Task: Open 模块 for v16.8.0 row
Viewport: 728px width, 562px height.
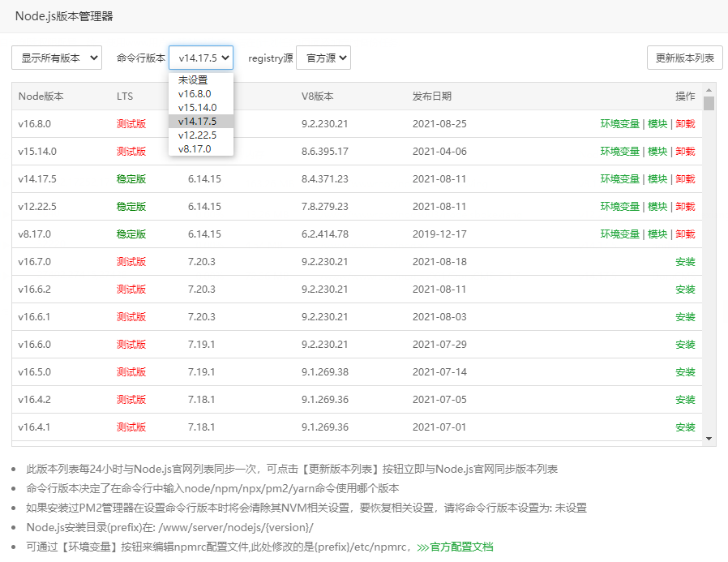Action: click(x=657, y=124)
